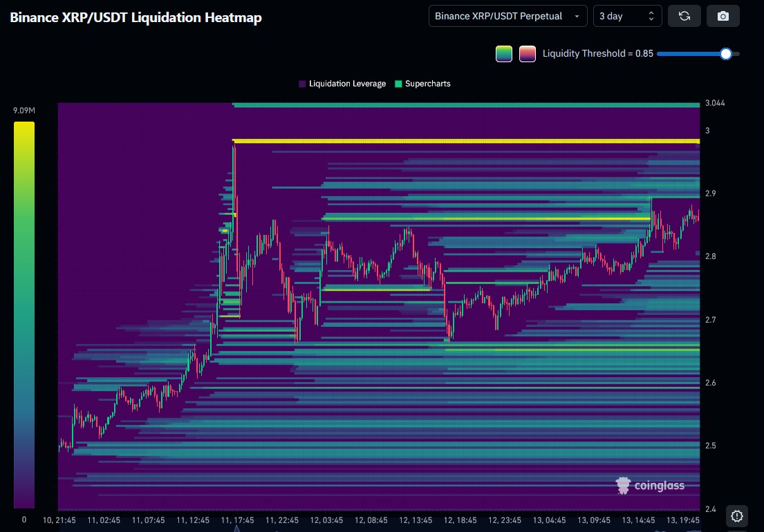The width and height of the screenshot is (764, 532).
Task: Toggle the Liquidation Leverage legend series
Action: pyautogui.click(x=342, y=84)
